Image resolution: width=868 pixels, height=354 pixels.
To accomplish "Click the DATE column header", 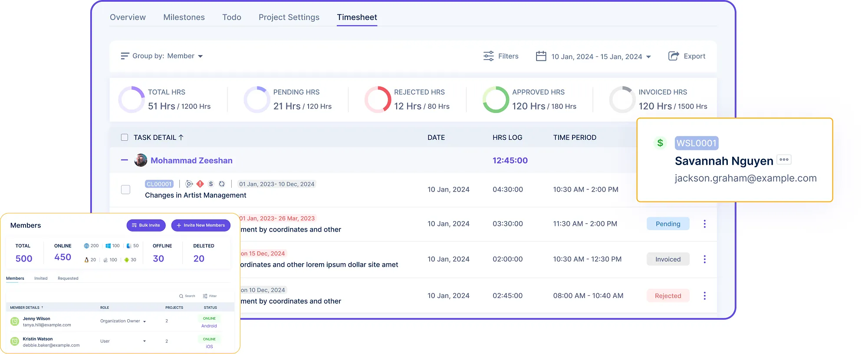I will pos(436,137).
